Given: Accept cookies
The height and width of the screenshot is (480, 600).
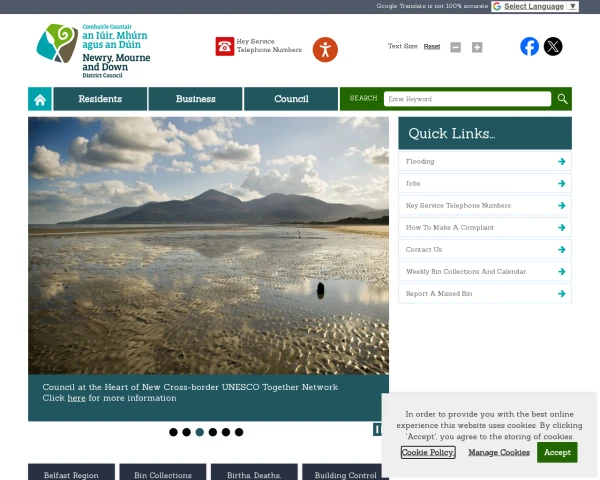Looking at the screenshot, I should [x=557, y=452].
